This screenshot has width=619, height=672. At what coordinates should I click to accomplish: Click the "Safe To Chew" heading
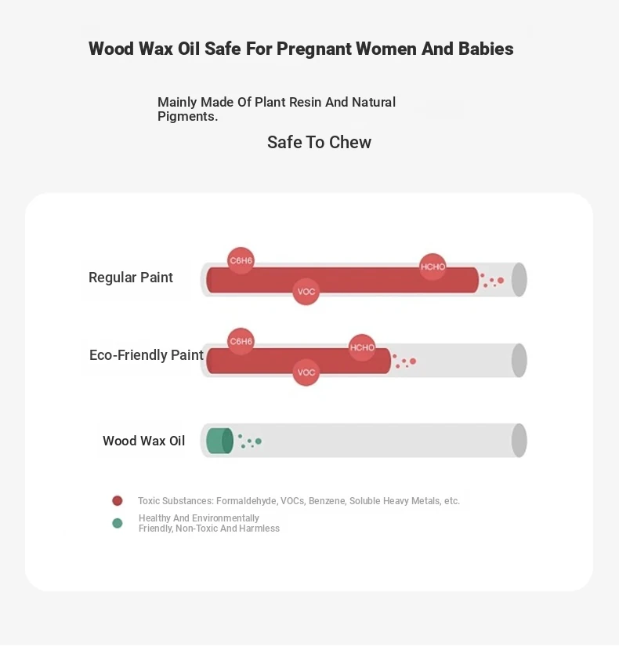click(319, 143)
